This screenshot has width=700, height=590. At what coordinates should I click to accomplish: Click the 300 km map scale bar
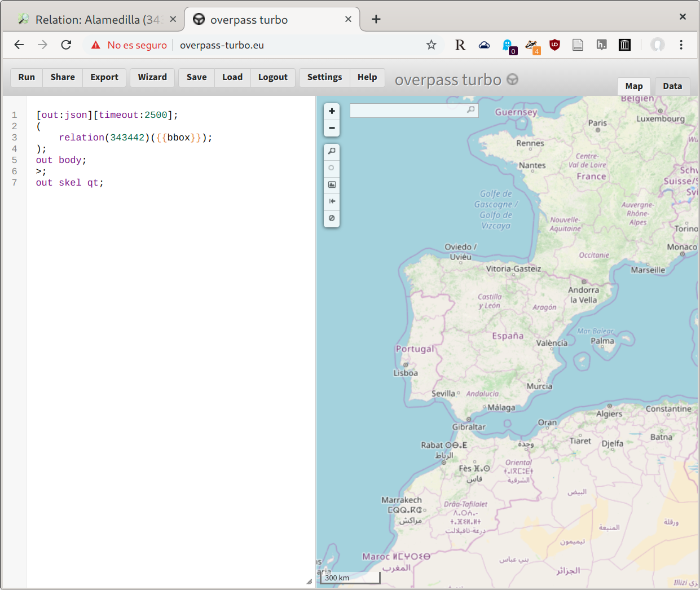pos(350,578)
